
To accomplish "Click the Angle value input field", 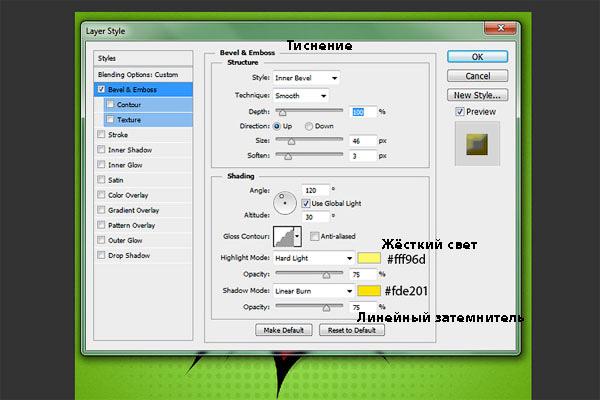I will pos(315,190).
